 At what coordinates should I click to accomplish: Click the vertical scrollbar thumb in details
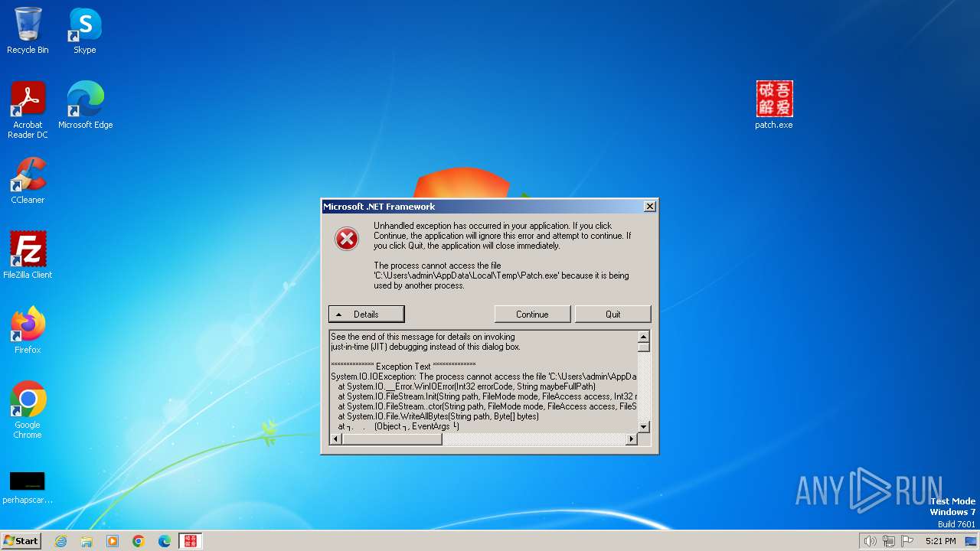[644, 347]
